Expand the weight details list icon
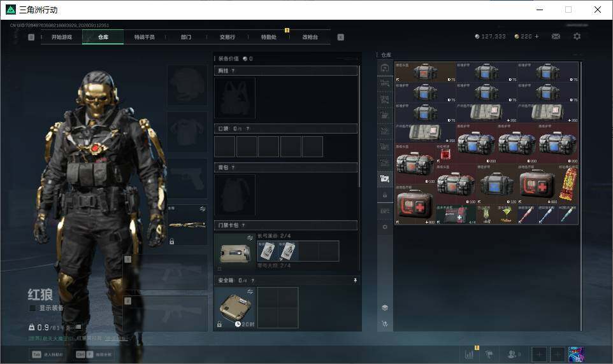This screenshot has height=364, width=613. click(x=78, y=327)
